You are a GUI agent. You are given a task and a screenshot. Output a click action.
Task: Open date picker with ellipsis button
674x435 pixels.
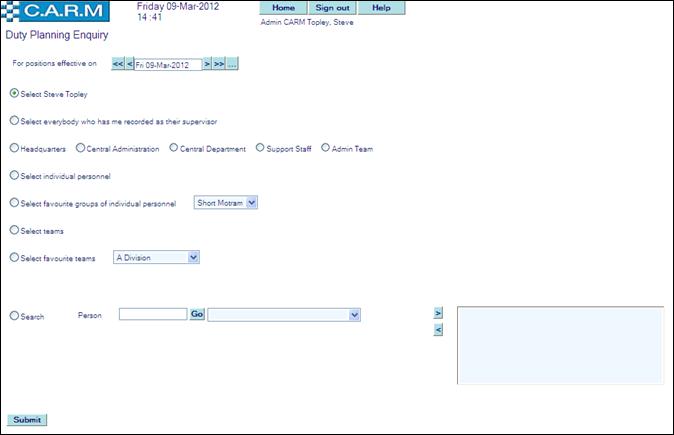pos(232,64)
